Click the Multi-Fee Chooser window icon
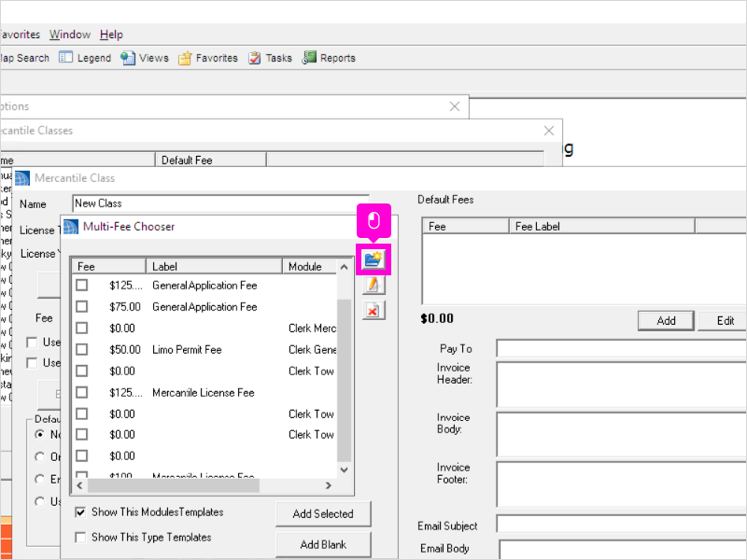The height and width of the screenshot is (560, 747). (71, 227)
